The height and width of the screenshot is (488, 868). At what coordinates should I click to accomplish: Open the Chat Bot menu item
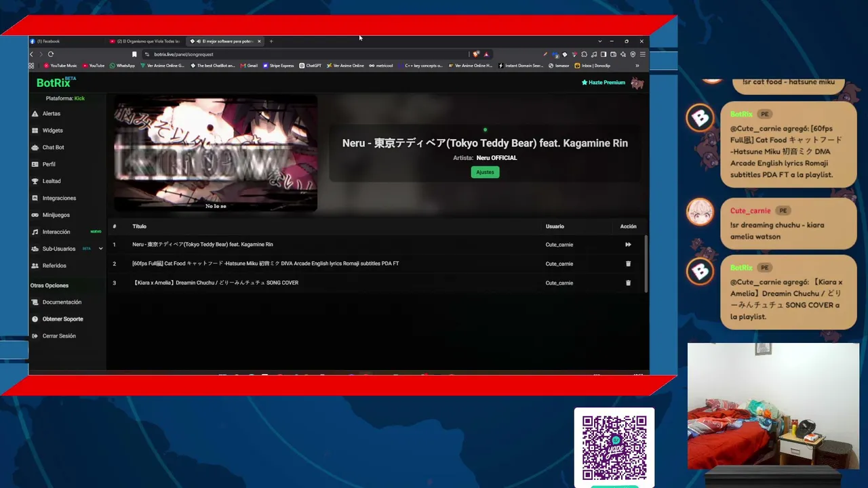54,148
